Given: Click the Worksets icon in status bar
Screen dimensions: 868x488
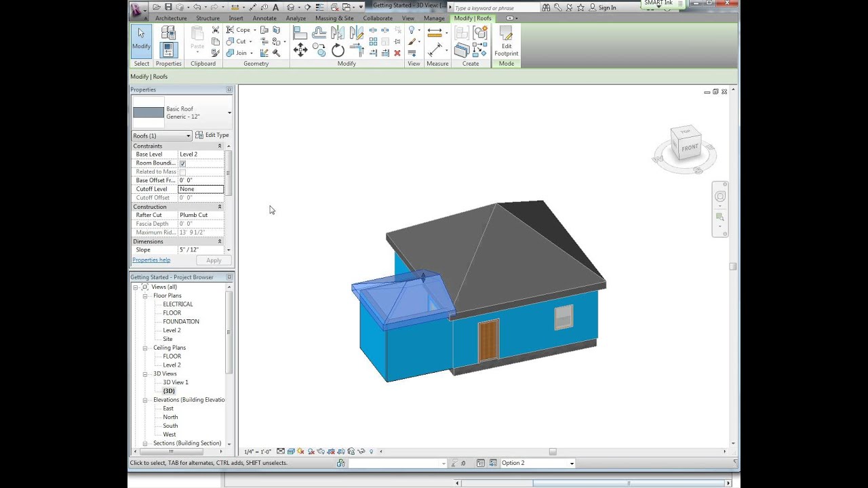Looking at the screenshot, I should 340,463.
